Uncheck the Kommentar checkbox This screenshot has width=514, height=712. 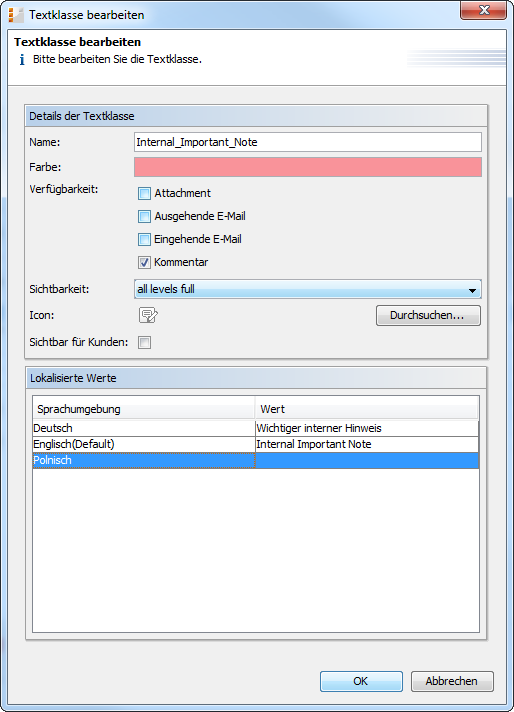[144, 262]
